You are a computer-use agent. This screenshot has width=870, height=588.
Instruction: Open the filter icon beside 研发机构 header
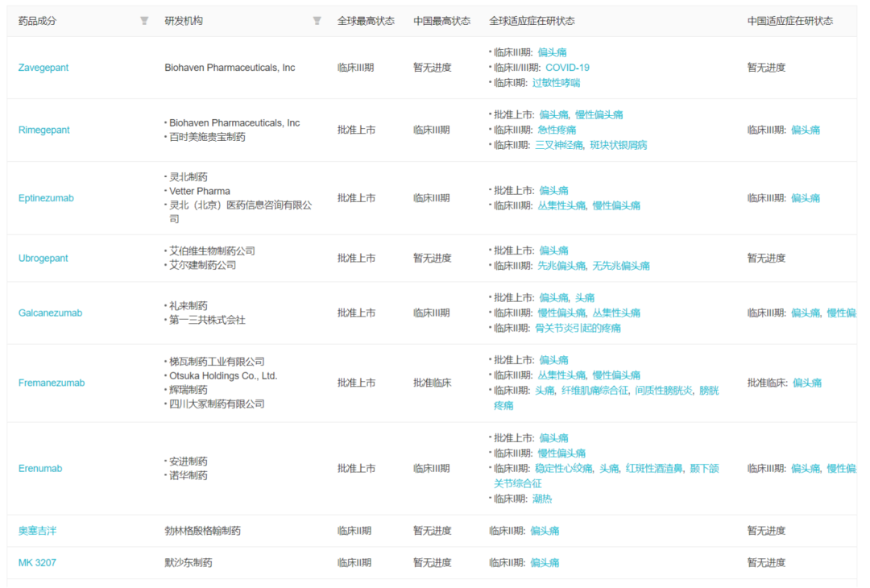coord(317,21)
